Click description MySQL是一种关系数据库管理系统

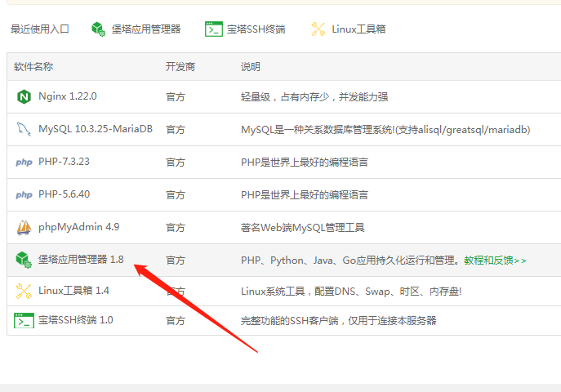click(x=385, y=130)
